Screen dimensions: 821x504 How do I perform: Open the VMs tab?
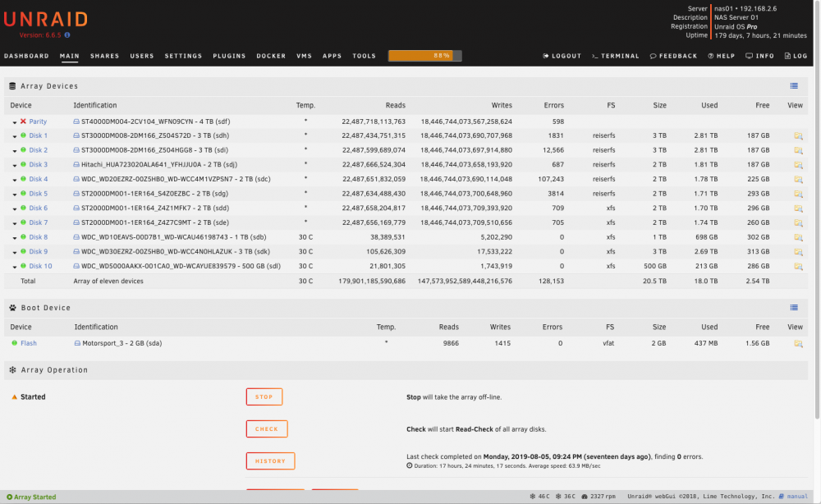(305, 56)
